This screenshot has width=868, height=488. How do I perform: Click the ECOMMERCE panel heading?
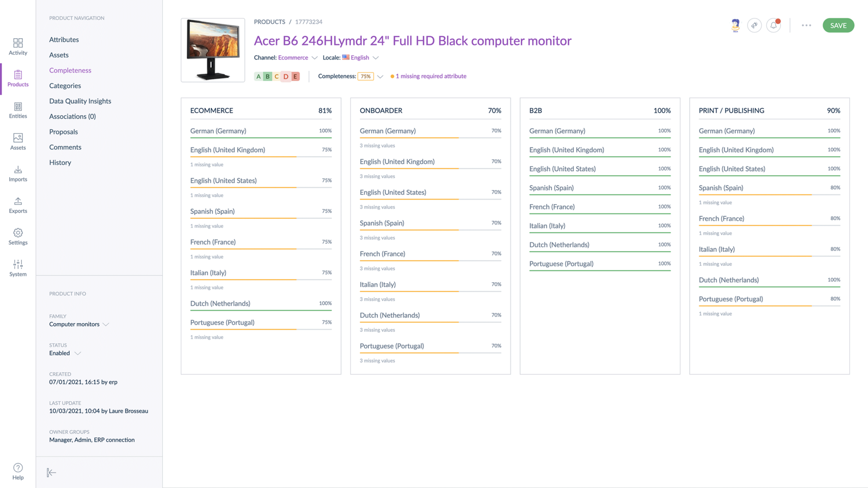pos(211,111)
